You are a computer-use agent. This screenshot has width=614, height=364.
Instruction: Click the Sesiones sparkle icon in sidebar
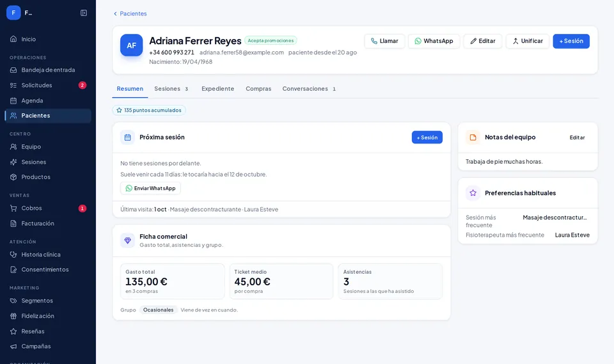tap(13, 162)
